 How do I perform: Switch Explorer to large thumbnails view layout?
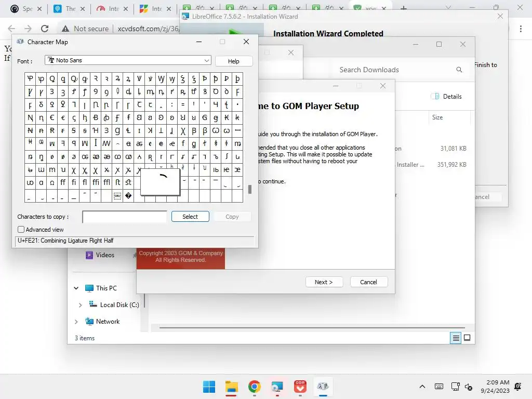coord(467,338)
